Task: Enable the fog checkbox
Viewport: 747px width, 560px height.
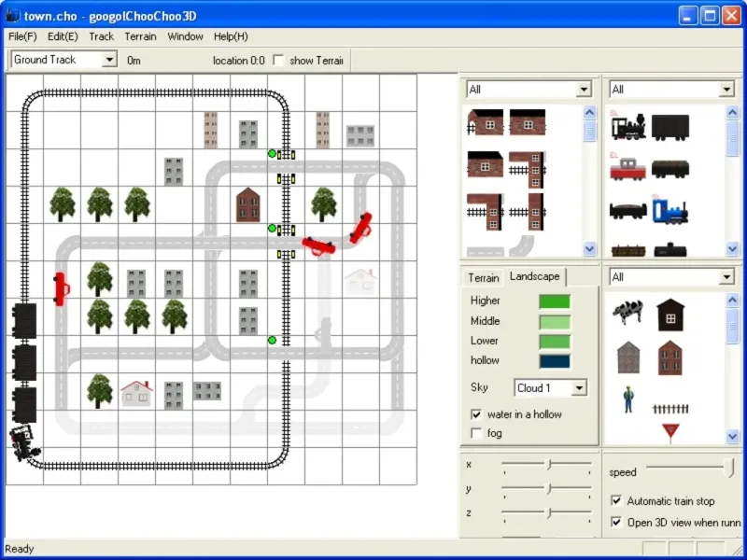Action: (x=476, y=433)
